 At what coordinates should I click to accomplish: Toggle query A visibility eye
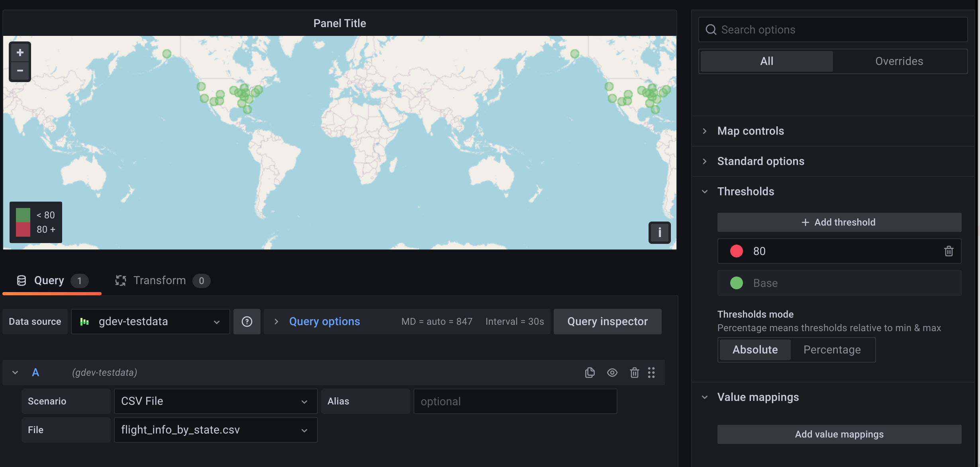[x=612, y=373]
